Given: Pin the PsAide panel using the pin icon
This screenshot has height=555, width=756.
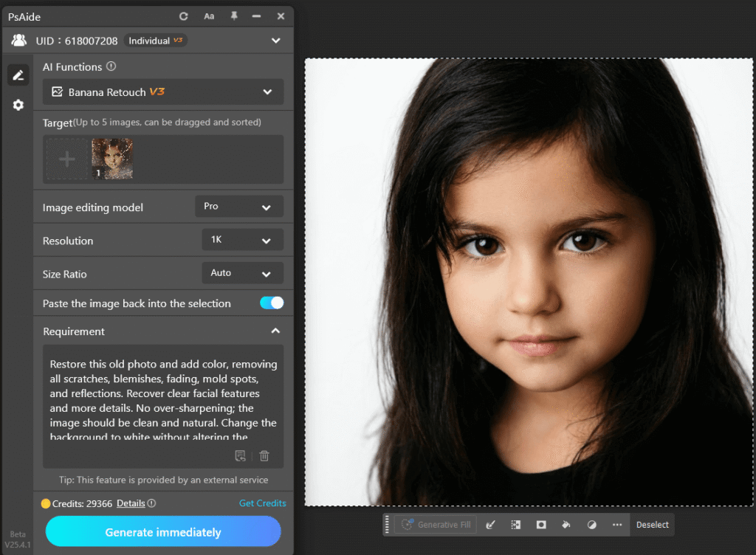Looking at the screenshot, I should pos(234,15).
